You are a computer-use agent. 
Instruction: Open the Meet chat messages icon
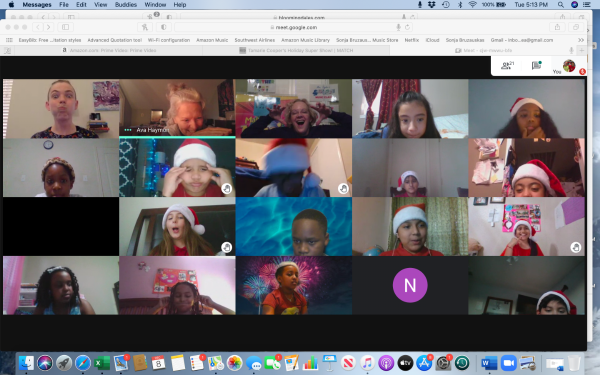[x=536, y=65]
